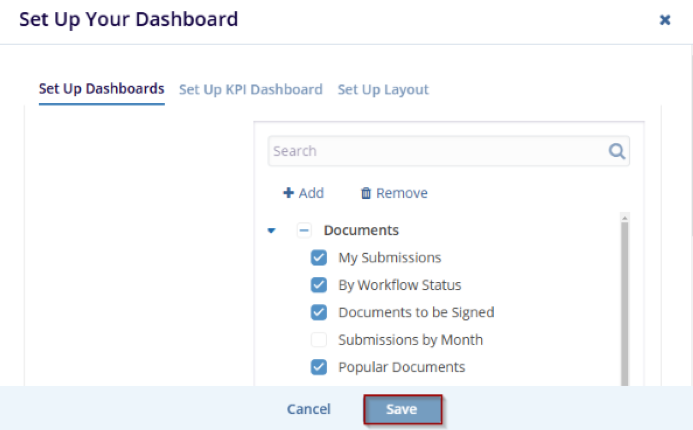The width and height of the screenshot is (693, 430).
Task: Enable the Submissions by Month checkbox
Action: [x=319, y=340]
